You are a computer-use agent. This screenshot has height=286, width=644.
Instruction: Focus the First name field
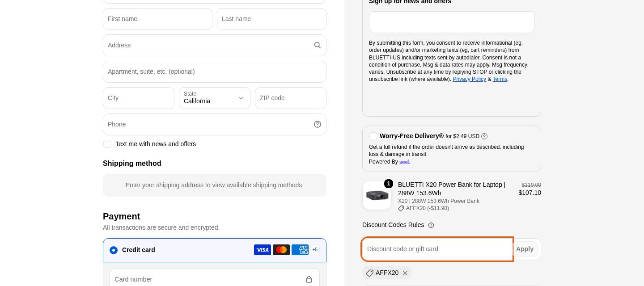click(x=157, y=19)
